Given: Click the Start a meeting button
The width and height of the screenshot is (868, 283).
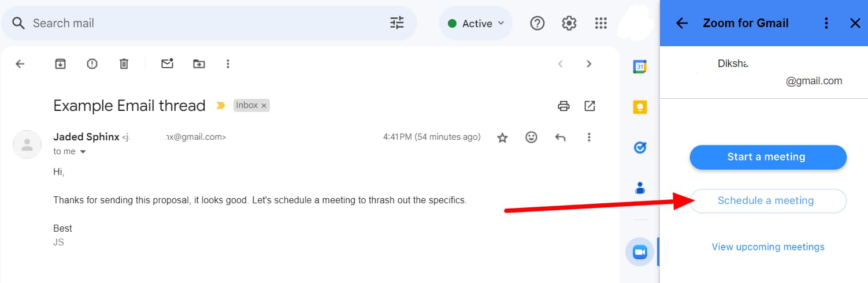Looking at the screenshot, I should pyautogui.click(x=768, y=157).
